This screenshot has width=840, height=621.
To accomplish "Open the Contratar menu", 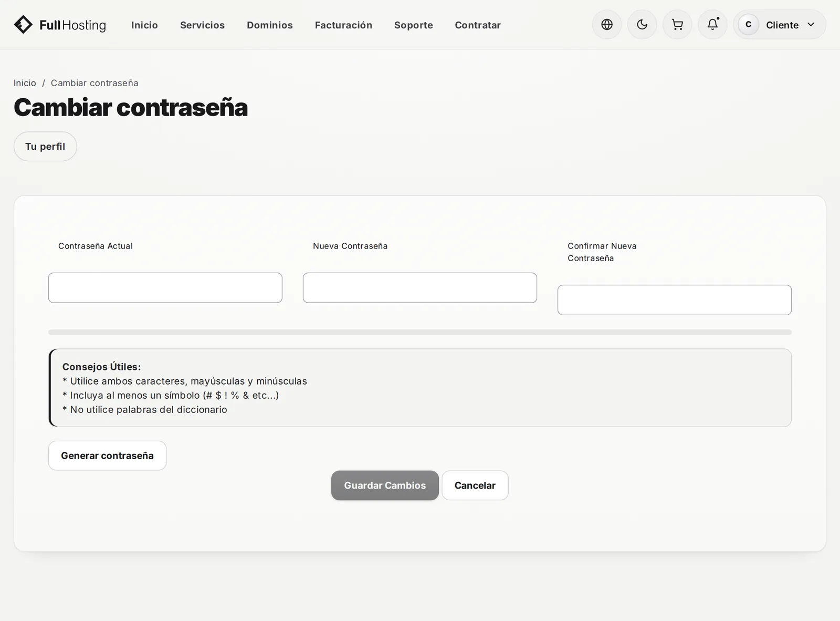I will [478, 25].
